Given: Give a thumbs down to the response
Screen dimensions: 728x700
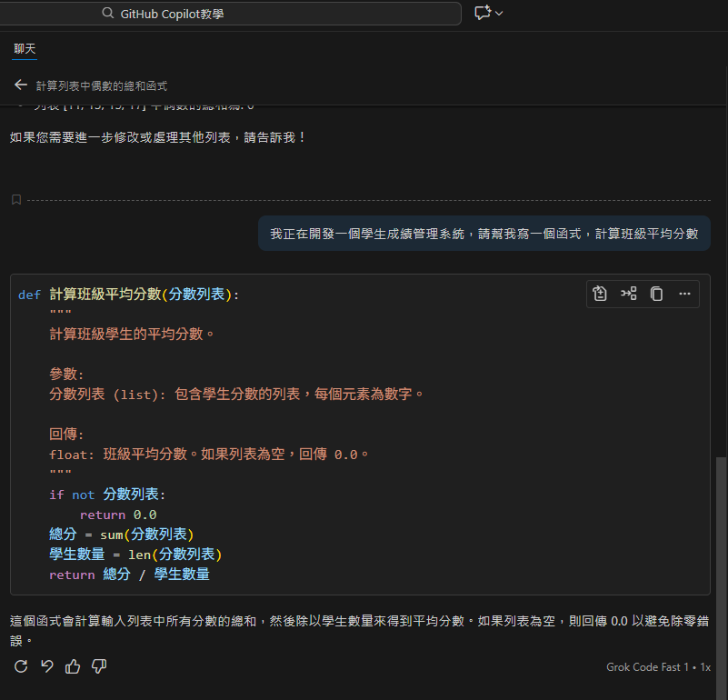Looking at the screenshot, I should [98, 666].
